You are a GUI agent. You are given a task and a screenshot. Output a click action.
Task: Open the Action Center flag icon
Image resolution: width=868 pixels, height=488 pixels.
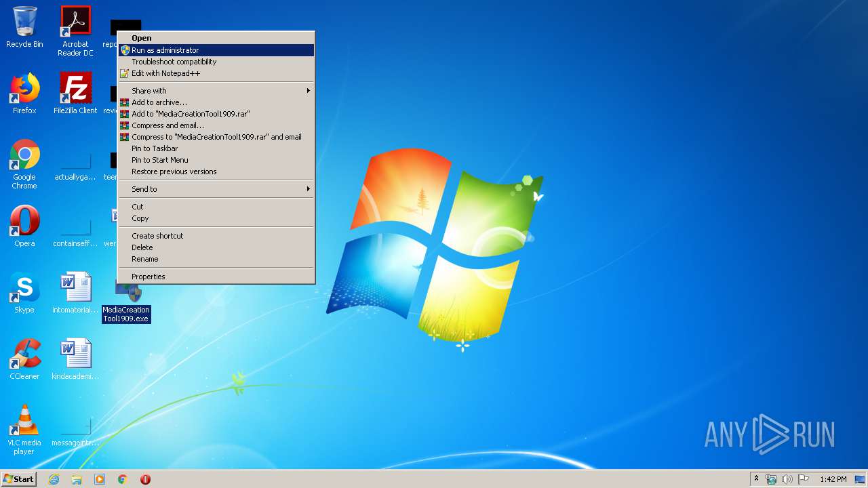point(803,479)
